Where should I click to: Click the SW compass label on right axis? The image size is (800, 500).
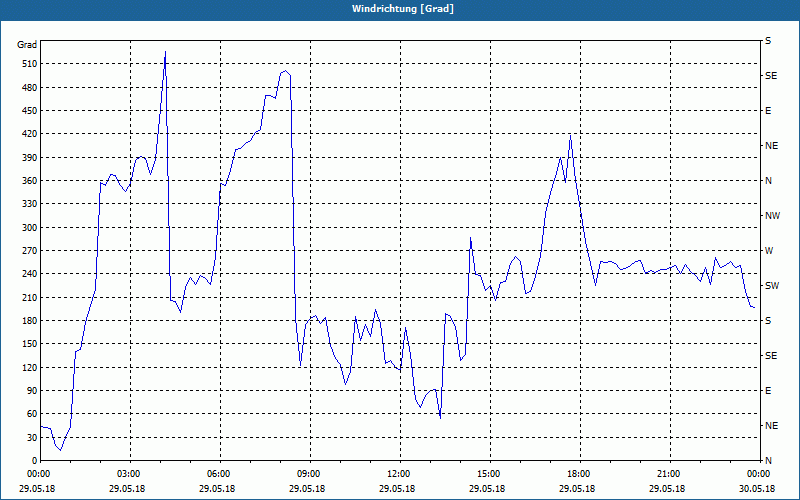[772, 286]
